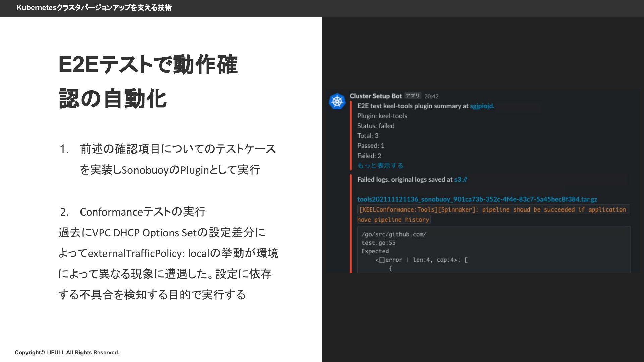Click the アプリ badge next to bot name
The image size is (644, 362).
click(x=413, y=96)
